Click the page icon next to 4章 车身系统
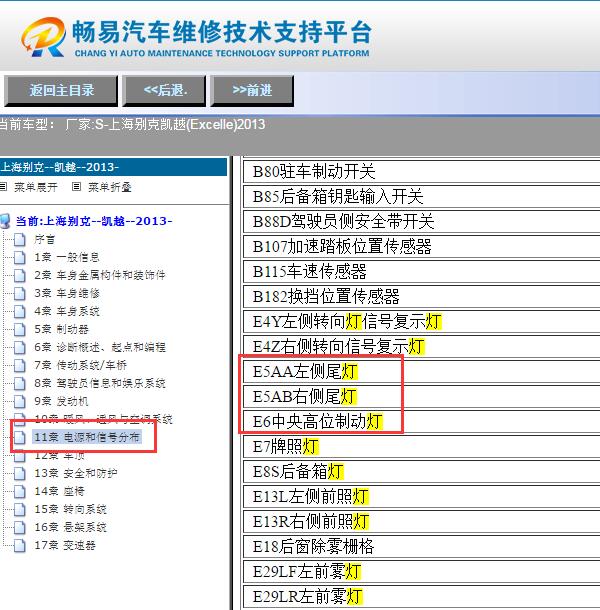Image resolution: width=600 pixels, height=610 pixels. (19, 311)
